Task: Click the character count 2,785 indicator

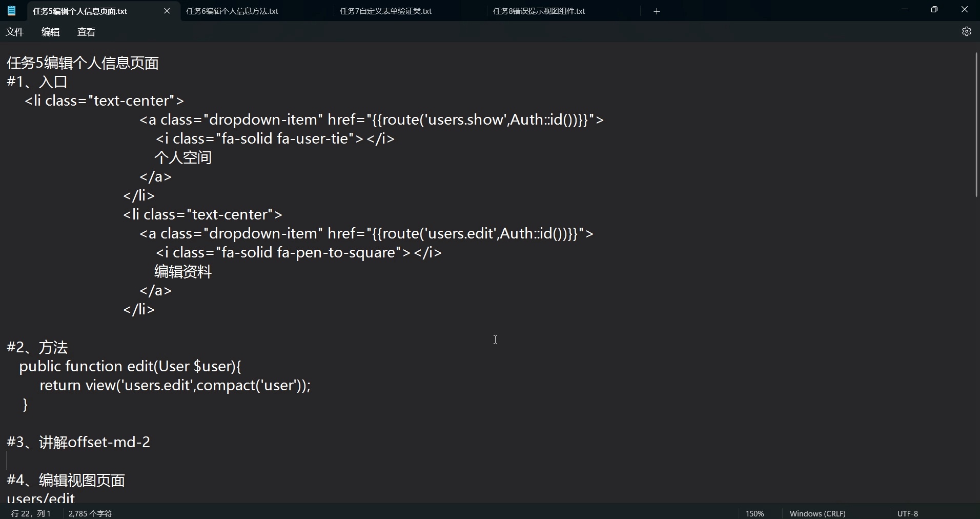Action: (91, 513)
